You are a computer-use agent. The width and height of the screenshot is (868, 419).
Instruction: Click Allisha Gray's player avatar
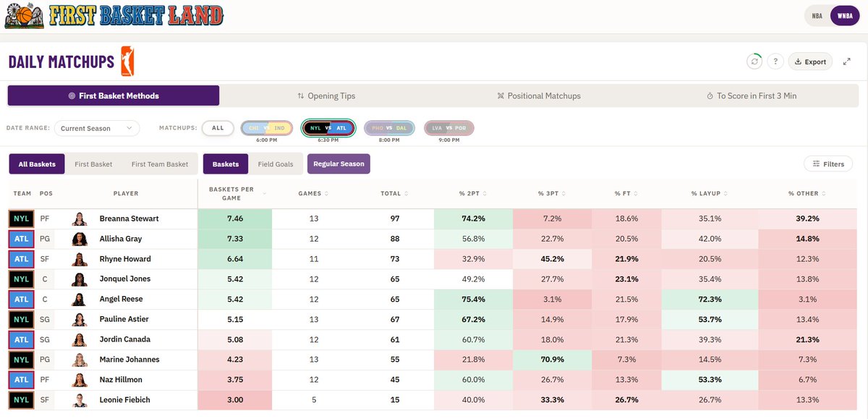point(80,239)
